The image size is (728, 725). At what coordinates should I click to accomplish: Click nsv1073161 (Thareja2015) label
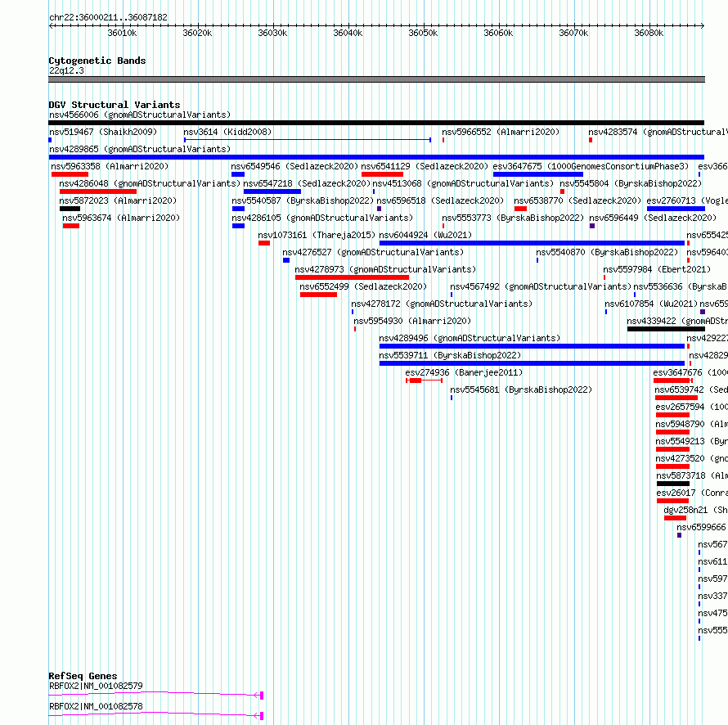[317, 235]
